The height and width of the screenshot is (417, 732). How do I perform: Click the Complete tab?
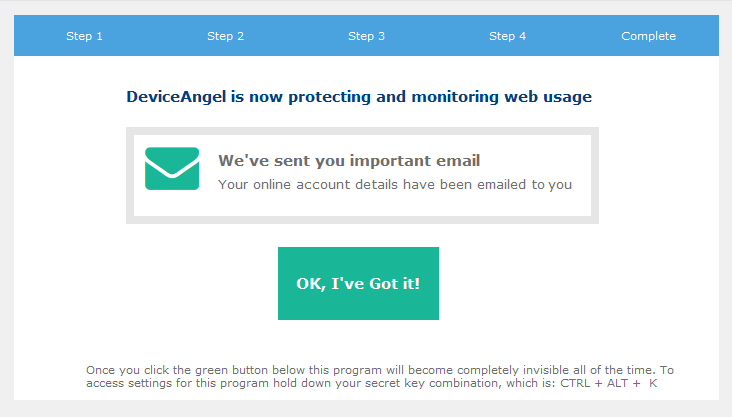[648, 36]
